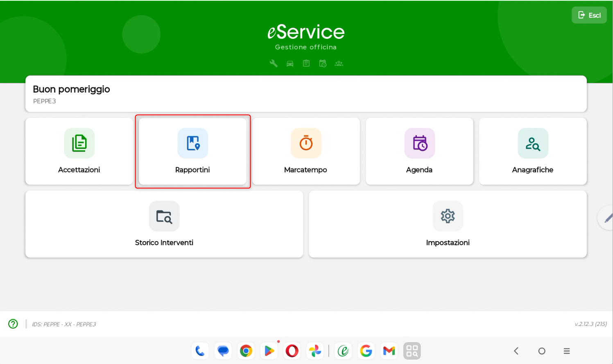Screen dimensions: 613x364
Task: Open the Agenda tile
Action: coord(419,151)
